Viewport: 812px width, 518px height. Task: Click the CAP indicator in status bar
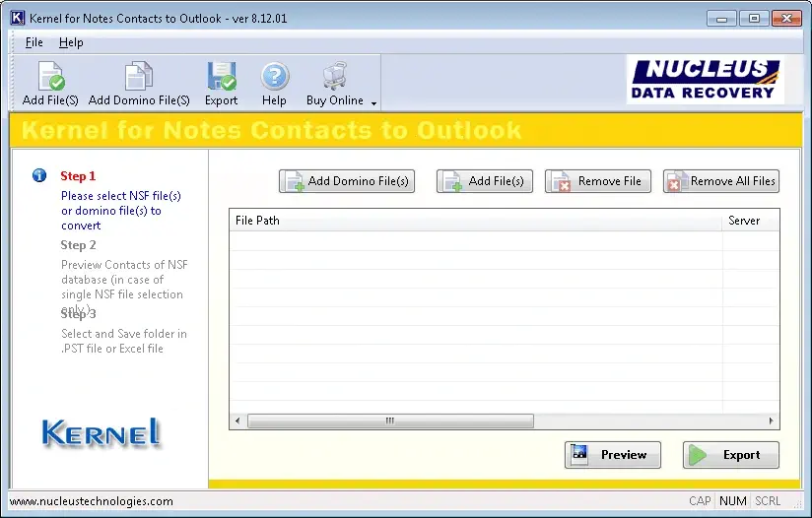coord(700,501)
